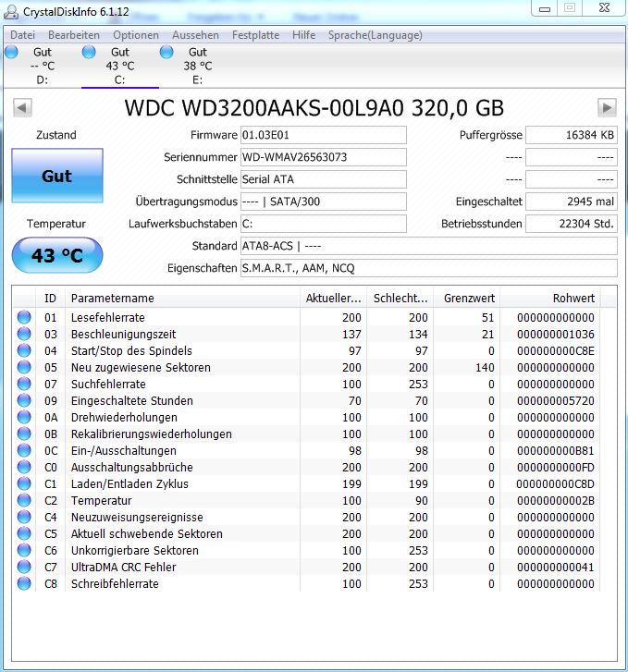Click the Aktueller... column header
This screenshot has height=672, width=628.
333,298
